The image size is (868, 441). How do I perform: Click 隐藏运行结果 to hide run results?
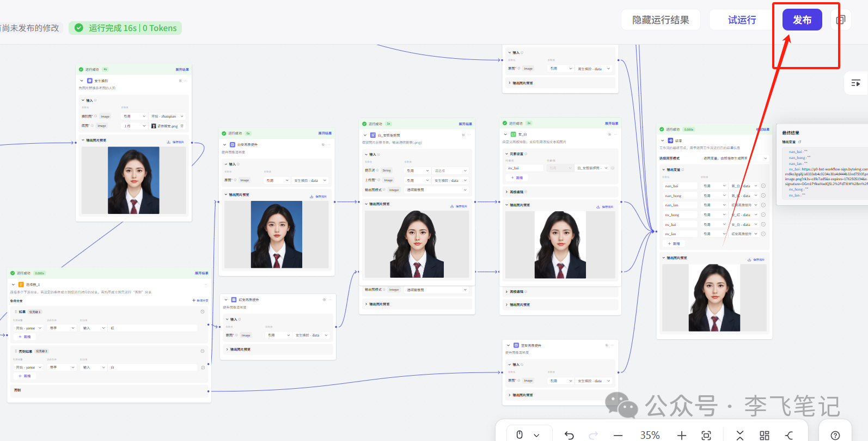point(661,20)
